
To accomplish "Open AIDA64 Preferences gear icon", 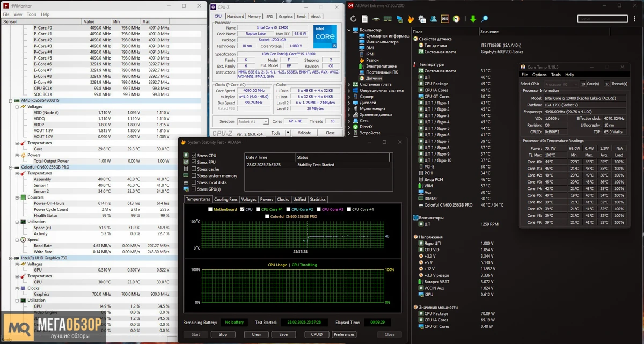I will coord(422,19).
